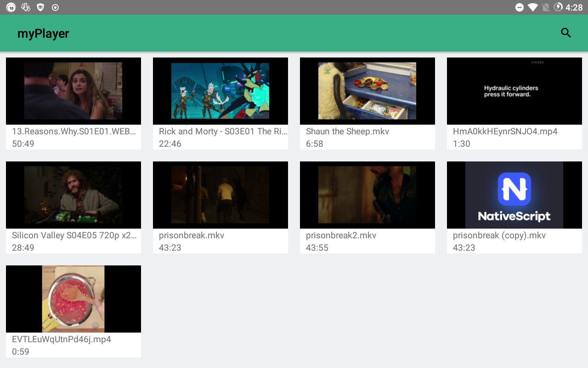The height and width of the screenshot is (368, 588).
Task: Open the NativeScript logo thumbnail
Action: [x=514, y=195]
